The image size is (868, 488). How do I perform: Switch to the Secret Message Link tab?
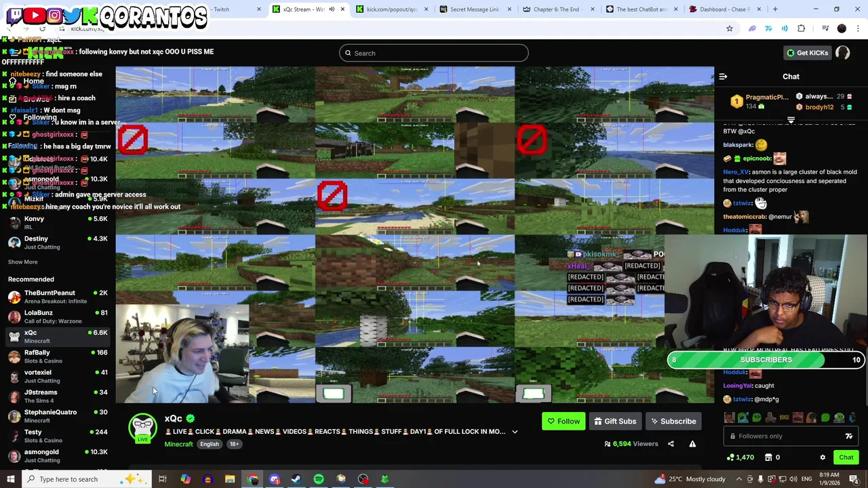[x=475, y=9]
